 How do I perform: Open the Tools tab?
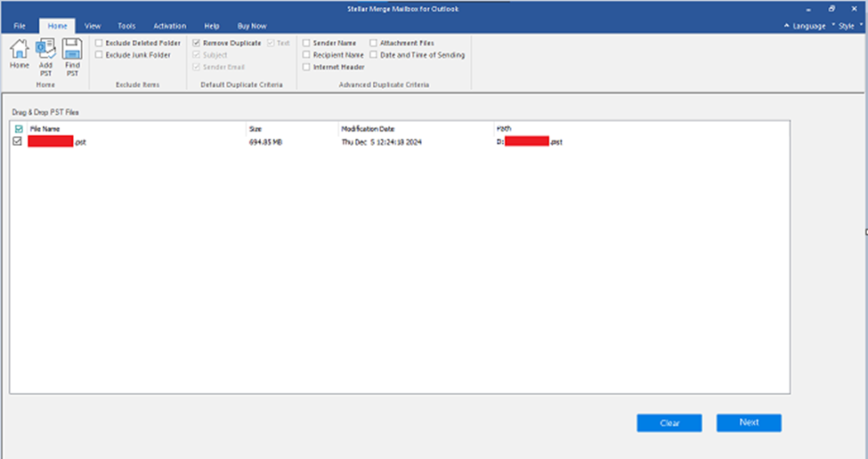pyautogui.click(x=126, y=26)
